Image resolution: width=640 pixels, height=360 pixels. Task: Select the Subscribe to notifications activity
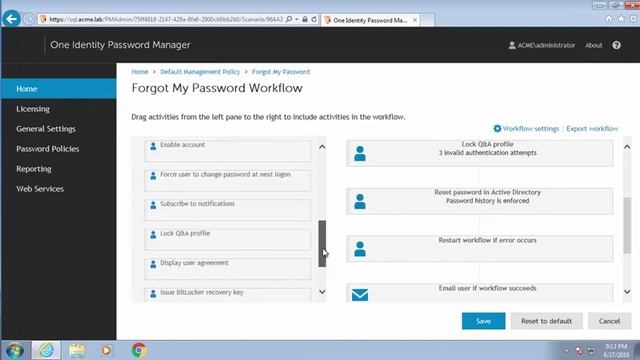click(227, 210)
